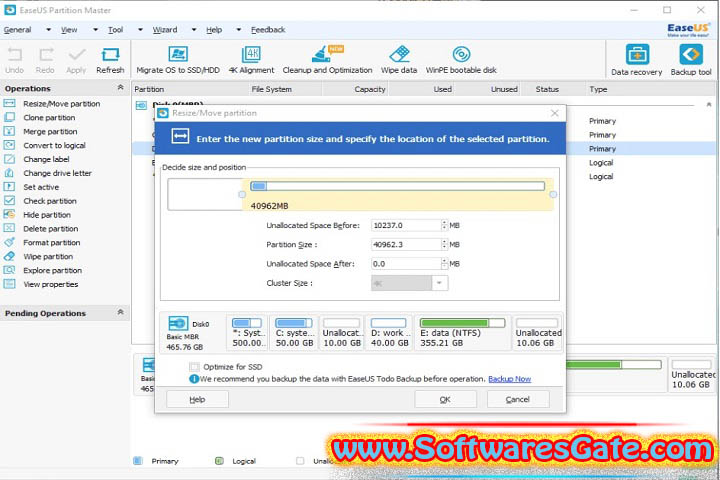The height and width of the screenshot is (480, 720).
Task: Open the Tool menu
Action: (115, 30)
